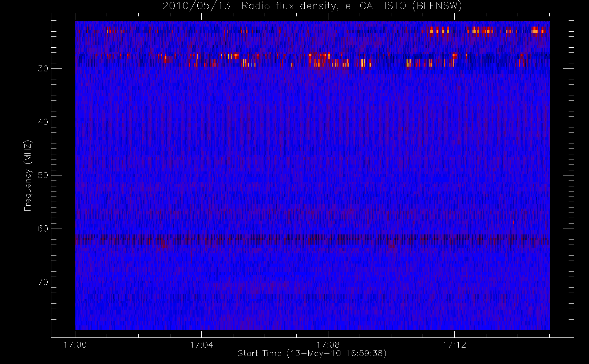Click the plot title '2010/05/13 Radio flux density'
The image size is (589, 364).
(x=312, y=6)
